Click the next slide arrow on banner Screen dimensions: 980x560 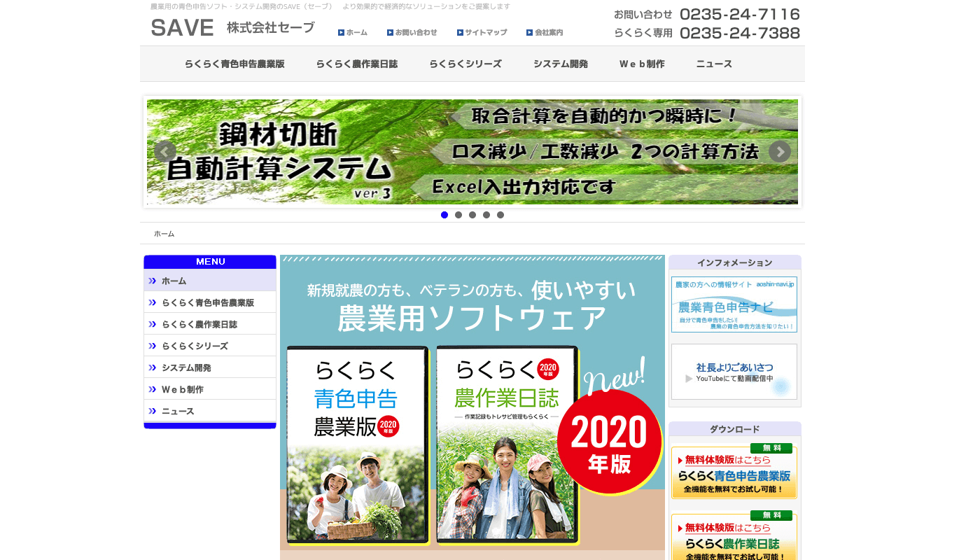pos(779,152)
